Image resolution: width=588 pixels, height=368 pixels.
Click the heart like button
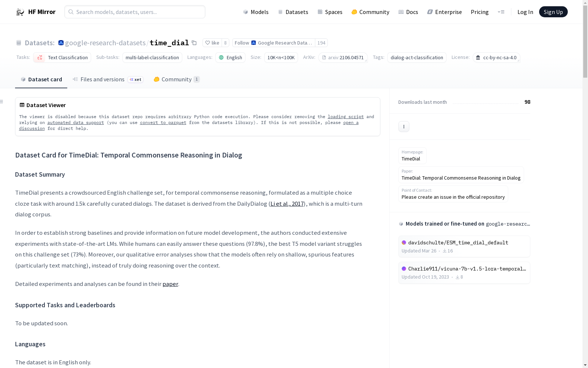(x=212, y=43)
